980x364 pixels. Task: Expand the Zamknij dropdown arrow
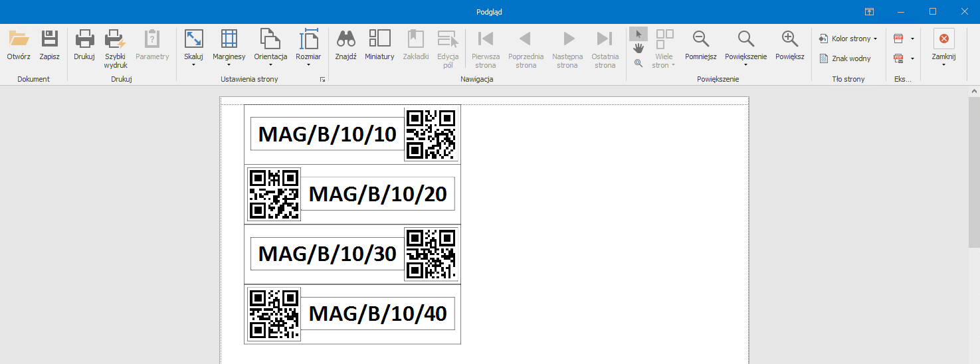click(943, 65)
